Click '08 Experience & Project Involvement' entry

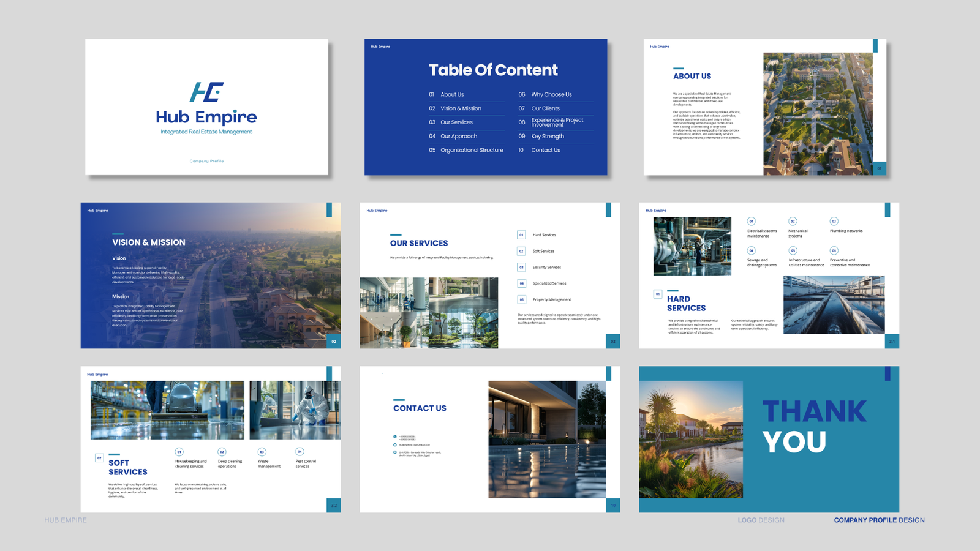pos(551,122)
